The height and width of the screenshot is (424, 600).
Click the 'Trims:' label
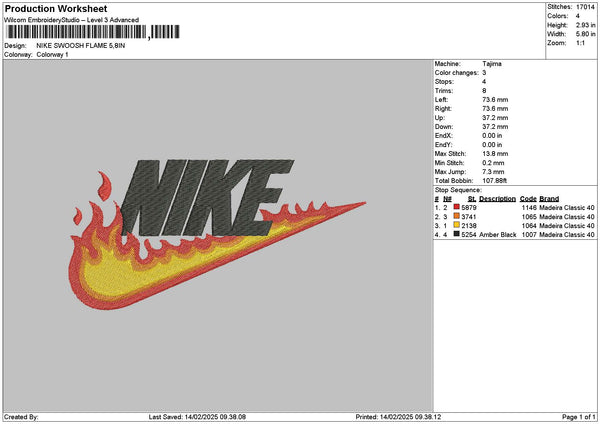coord(443,91)
